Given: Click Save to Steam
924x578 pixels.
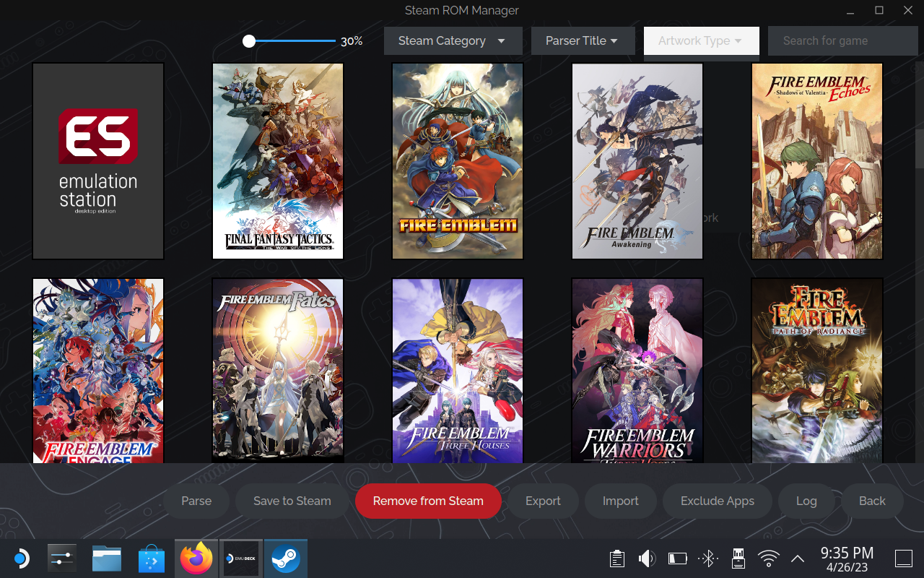Looking at the screenshot, I should (292, 501).
